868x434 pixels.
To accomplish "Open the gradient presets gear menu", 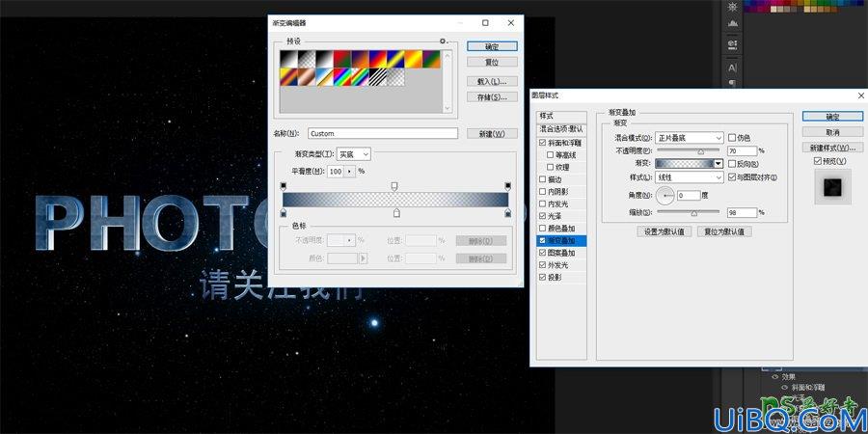I will (443, 41).
